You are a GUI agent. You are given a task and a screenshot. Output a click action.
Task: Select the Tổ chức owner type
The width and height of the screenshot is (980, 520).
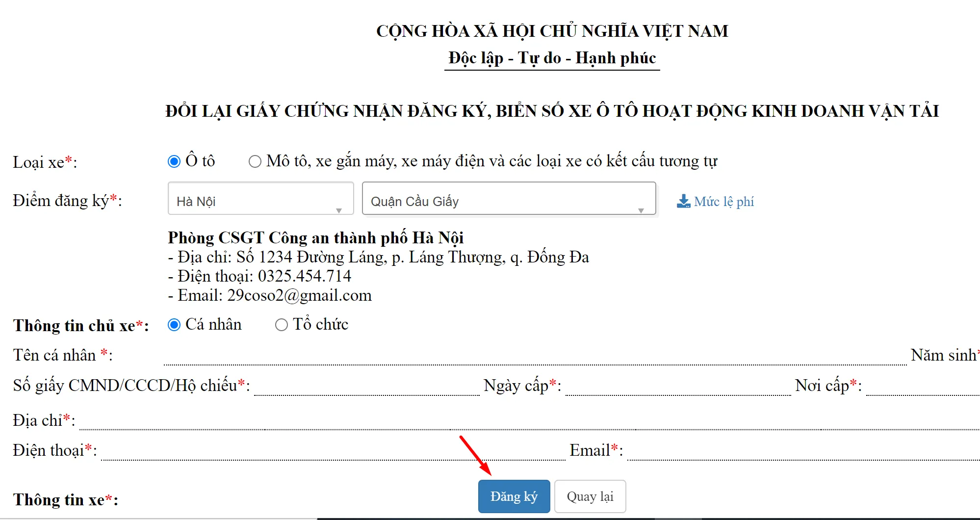tap(281, 324)
